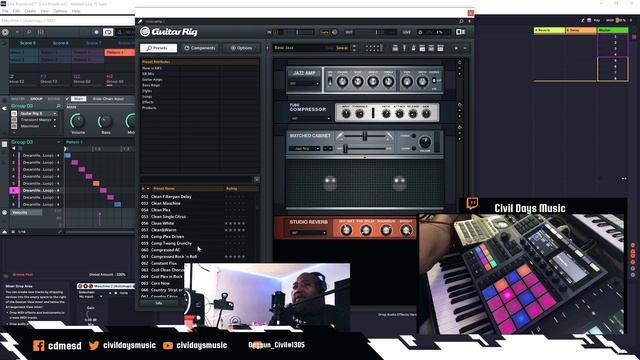Image resolution: width=640 pixels, height=360 pixels.
Task: Click the Maschine Bass macro knob
Action: coord(105,121)
